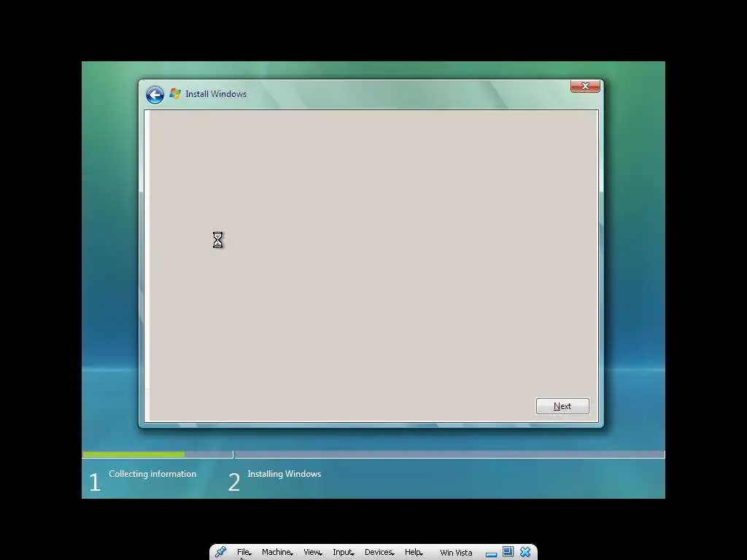Click the Windows flag logo icon
Screen dimensions: 747x560
[x=175, y=94]
